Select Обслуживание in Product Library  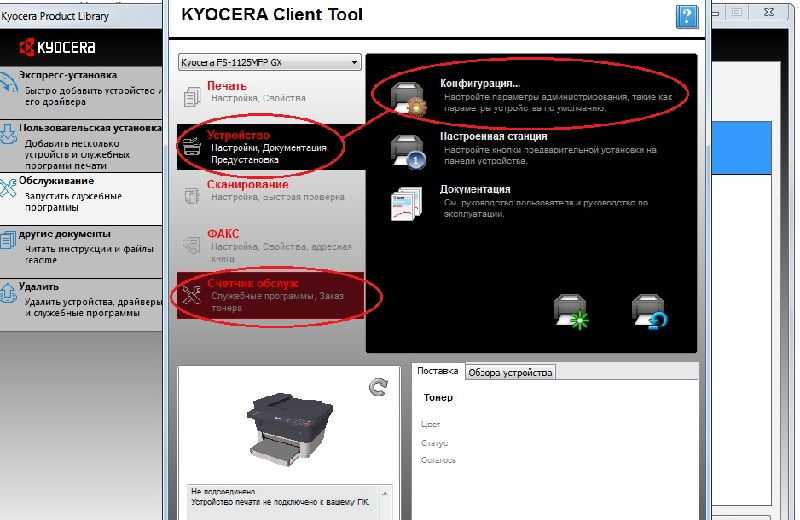pos(82,199)
